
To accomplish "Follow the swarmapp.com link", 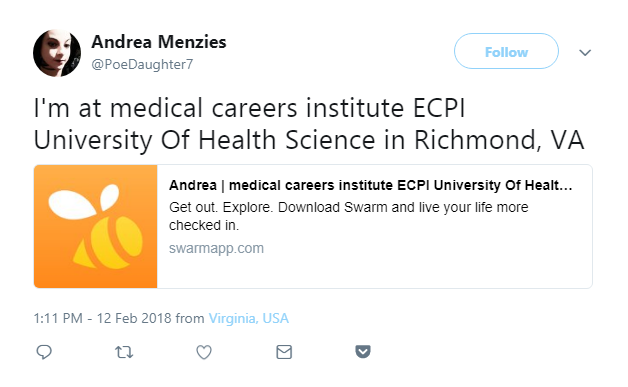I will point(216,248).
